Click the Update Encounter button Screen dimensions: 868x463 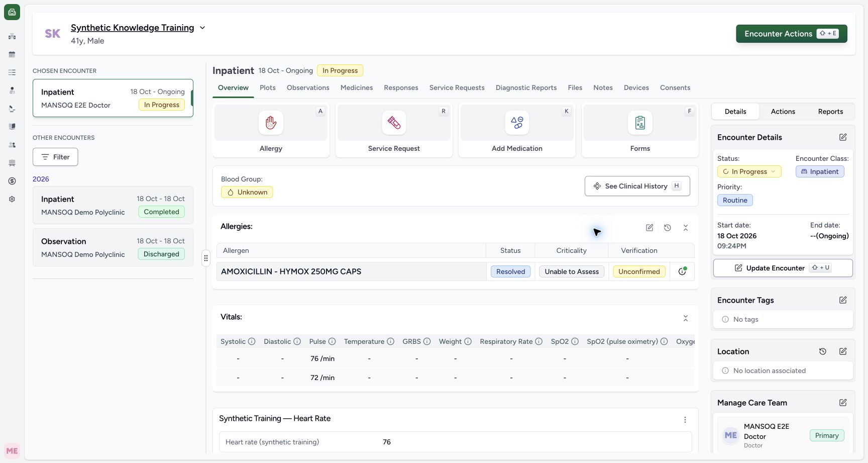point(783,268)
